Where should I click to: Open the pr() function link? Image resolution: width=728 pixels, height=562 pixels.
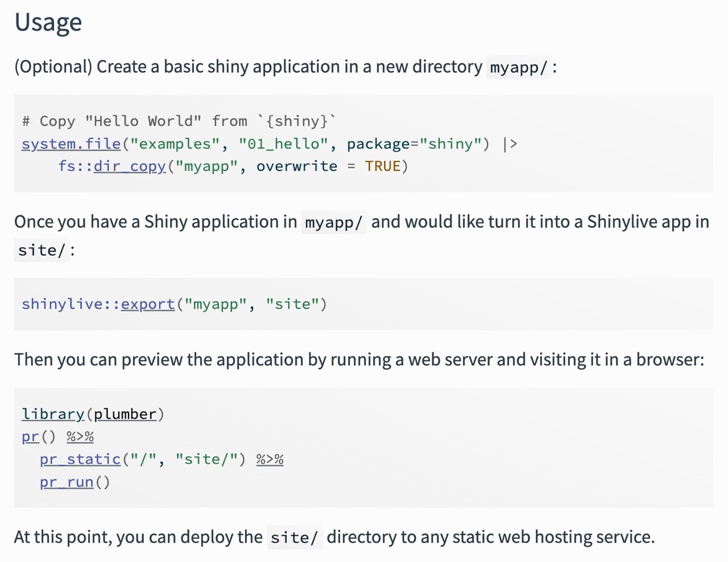point(30,436)
